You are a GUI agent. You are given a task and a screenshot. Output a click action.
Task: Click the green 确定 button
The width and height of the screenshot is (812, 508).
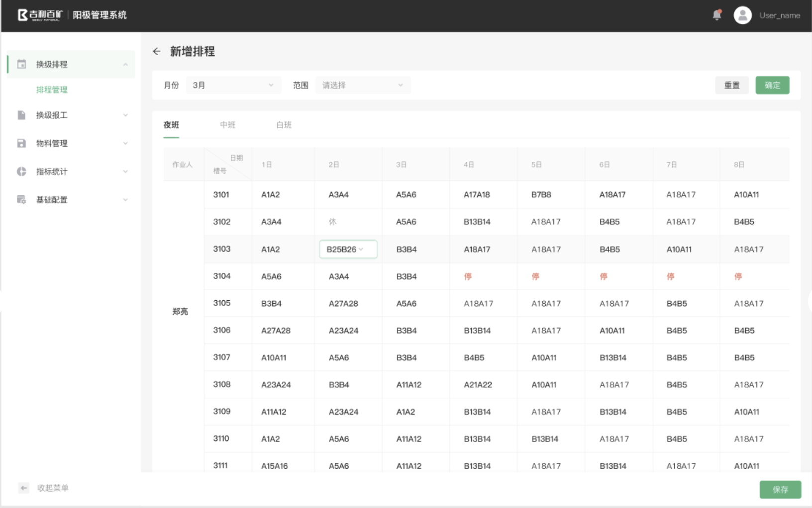772,85
